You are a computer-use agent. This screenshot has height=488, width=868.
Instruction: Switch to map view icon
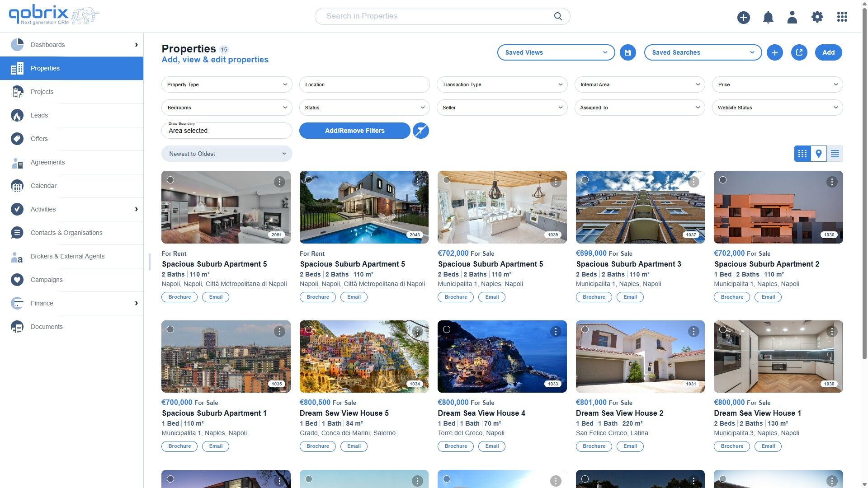click(x=818, y=154)
